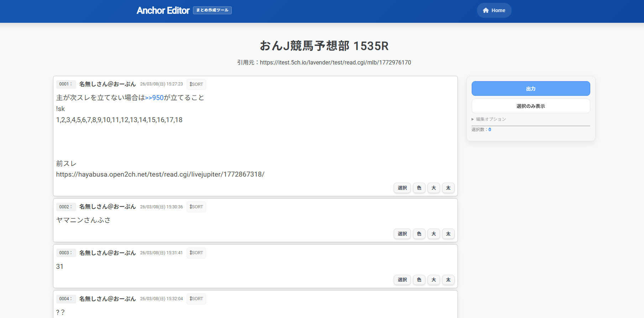
Task: Toggle bold (太) on post 0002
Action: coord(448,234)
